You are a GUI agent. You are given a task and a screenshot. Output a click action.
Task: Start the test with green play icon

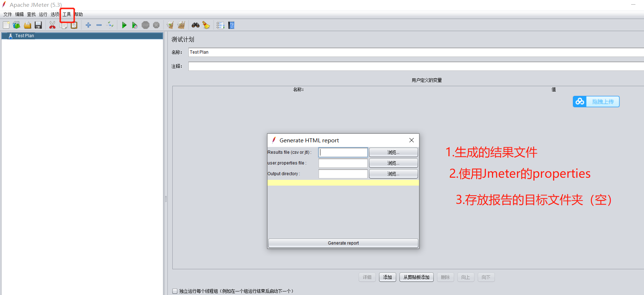click(124, 25)
